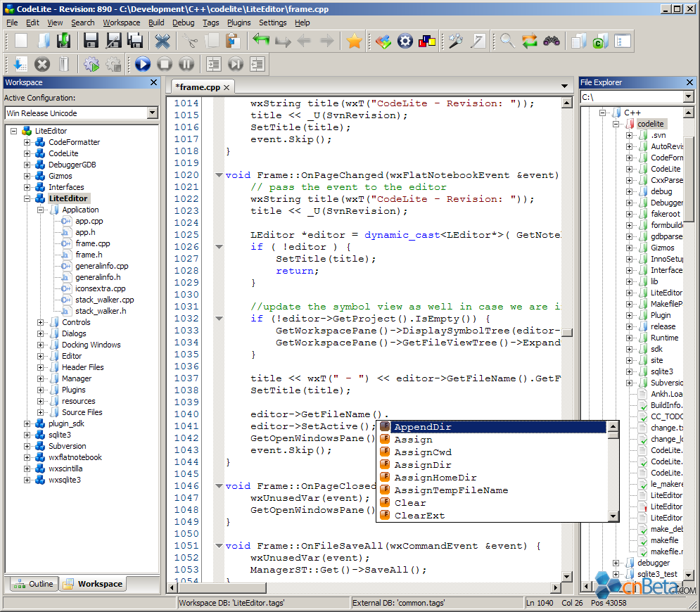Click the green Undo arrow icon
The height and width of the screenshot is (612, 700).
261,40
